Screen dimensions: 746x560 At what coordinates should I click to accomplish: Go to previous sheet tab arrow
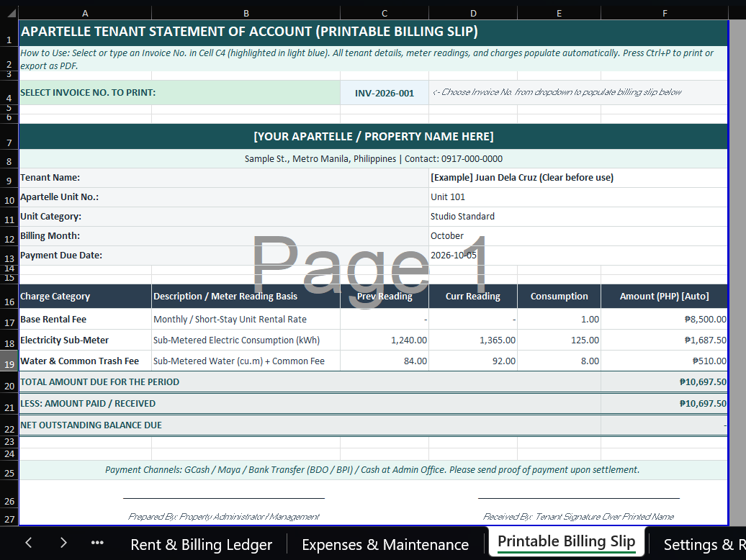(29, 543)
